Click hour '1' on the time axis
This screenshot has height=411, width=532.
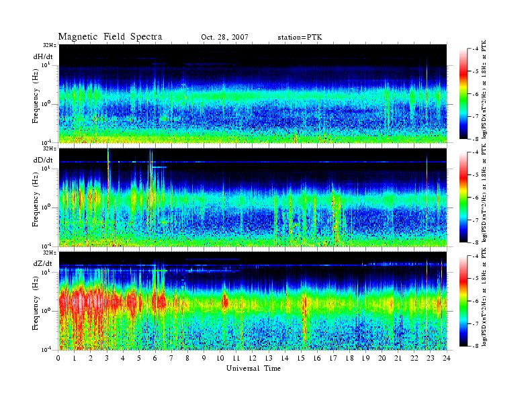click(75, 358)
